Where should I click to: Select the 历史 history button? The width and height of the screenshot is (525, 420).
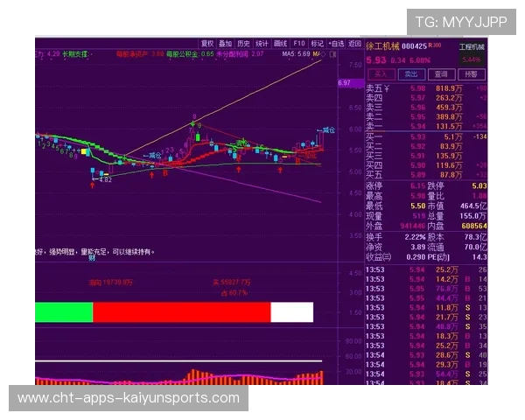(244, 42)
